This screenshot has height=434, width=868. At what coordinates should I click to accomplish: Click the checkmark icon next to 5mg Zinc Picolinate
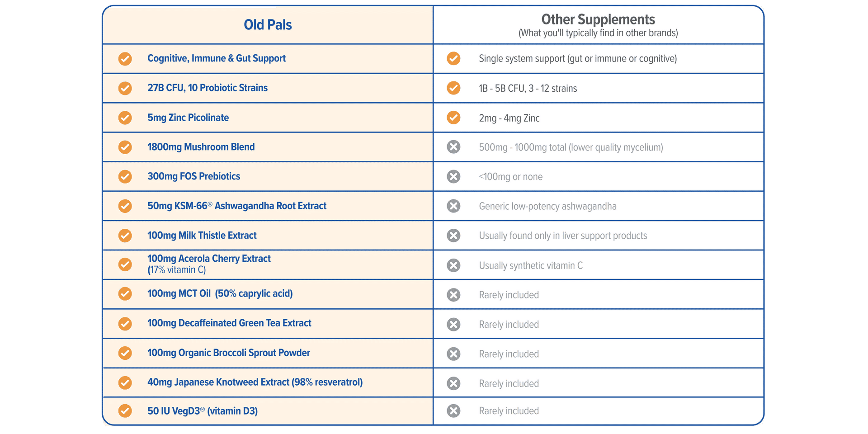[125, 118]
